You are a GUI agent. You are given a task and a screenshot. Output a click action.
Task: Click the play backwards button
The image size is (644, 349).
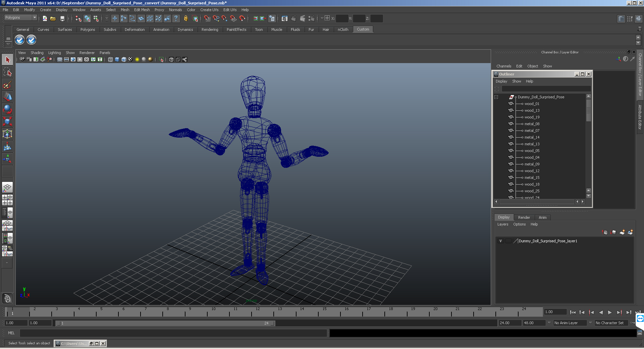(601, 312)
